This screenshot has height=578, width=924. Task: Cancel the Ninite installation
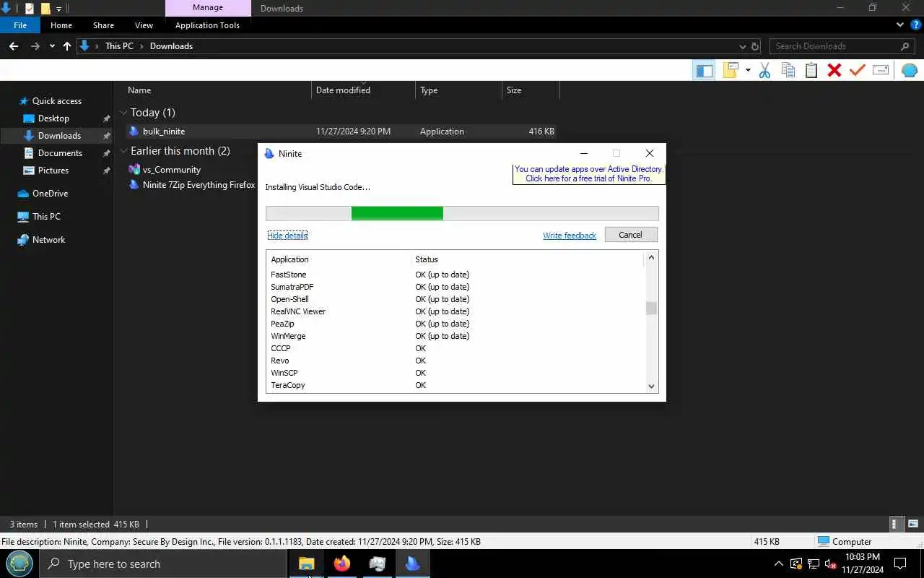coord(630,235)
